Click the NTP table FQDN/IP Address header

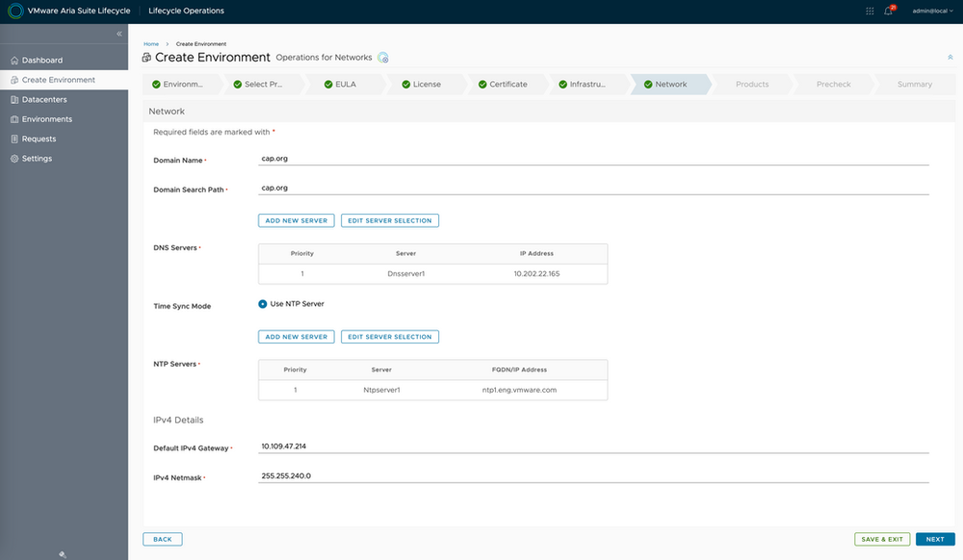[520, 369]
